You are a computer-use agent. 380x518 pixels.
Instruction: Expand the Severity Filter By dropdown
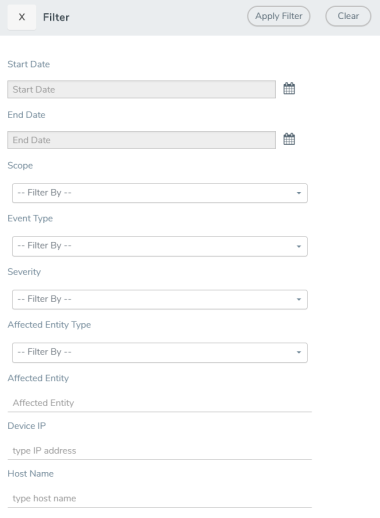click(x=160, y=299)
